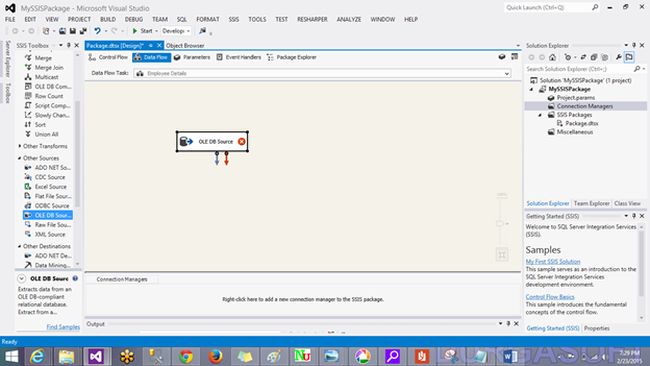
Task: Open Firefox from the taskbar
Action: (215, 356)
